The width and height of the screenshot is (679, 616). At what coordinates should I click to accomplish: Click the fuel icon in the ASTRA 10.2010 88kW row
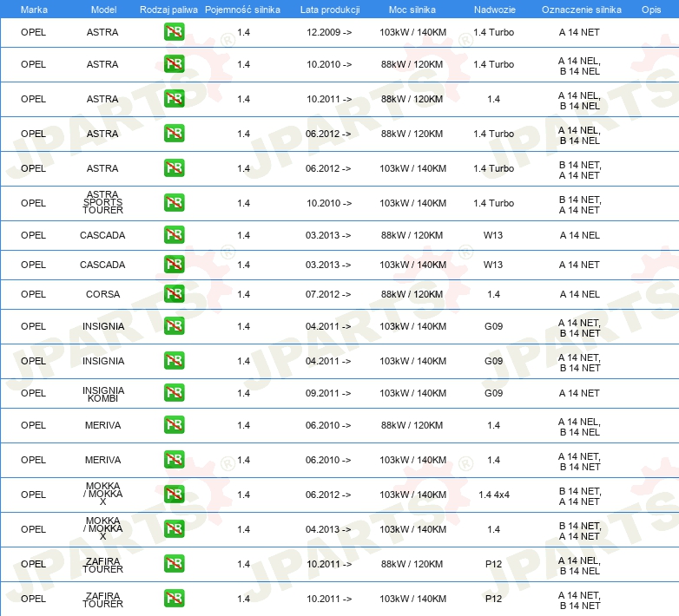point(174,64)
